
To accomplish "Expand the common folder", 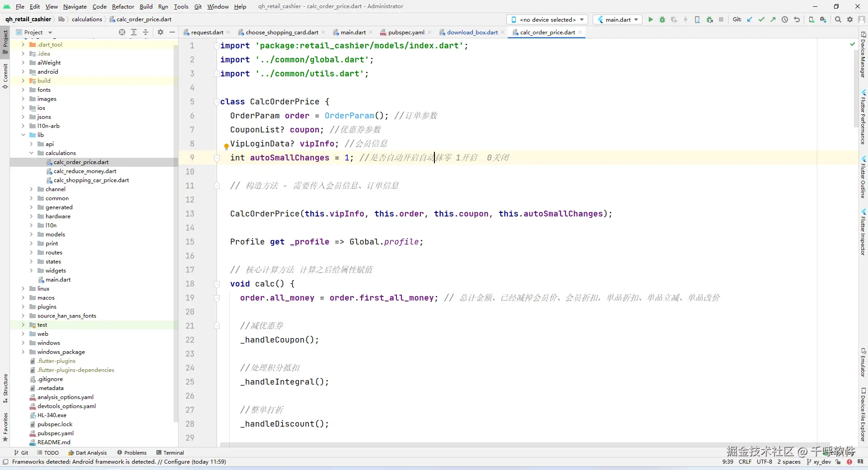I will tap(31, 198).
